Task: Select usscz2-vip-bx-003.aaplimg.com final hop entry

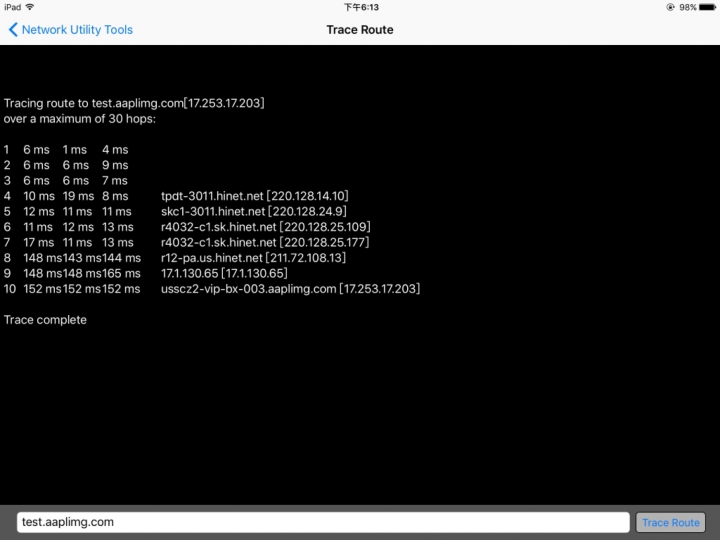Action: 290,289
